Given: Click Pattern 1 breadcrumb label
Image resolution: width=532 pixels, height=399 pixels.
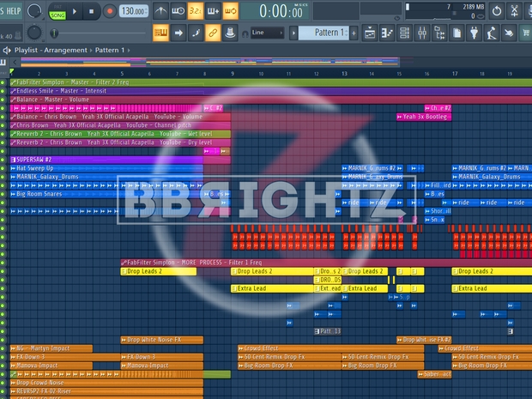Looking at the screenshot, I should [x=110, y=51].
